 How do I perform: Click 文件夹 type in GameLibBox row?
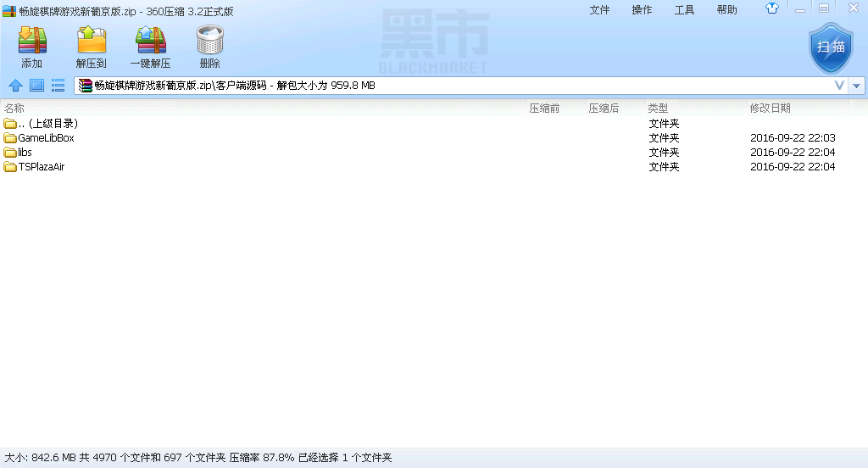pos(664,138)
